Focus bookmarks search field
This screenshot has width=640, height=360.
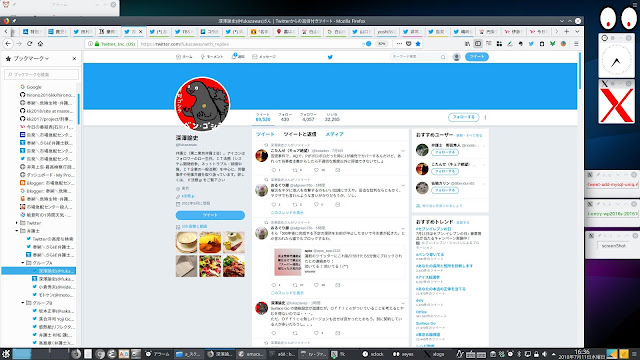pyautogui.click(x=41, y=74)
